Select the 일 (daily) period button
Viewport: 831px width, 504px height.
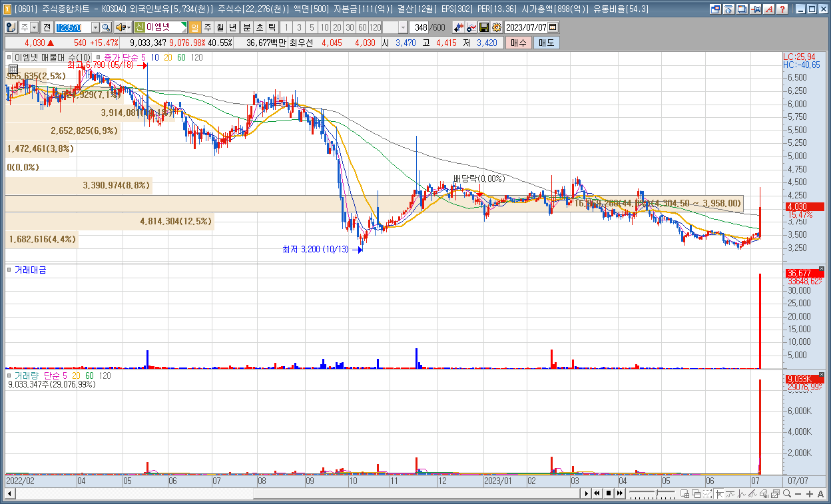pos(195,27)
